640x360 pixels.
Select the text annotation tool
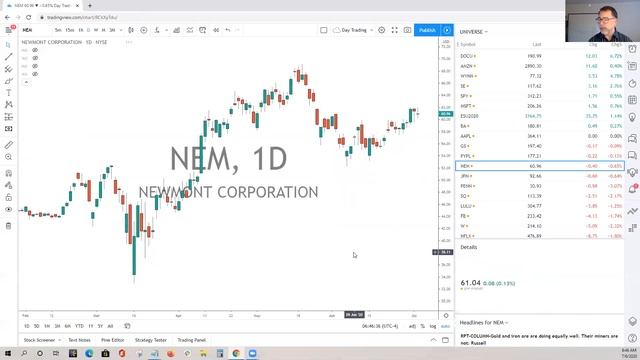(8, 93)
